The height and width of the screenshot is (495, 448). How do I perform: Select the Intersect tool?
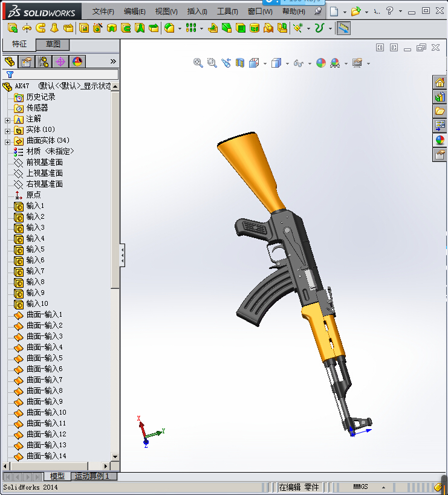click(268, 28)
